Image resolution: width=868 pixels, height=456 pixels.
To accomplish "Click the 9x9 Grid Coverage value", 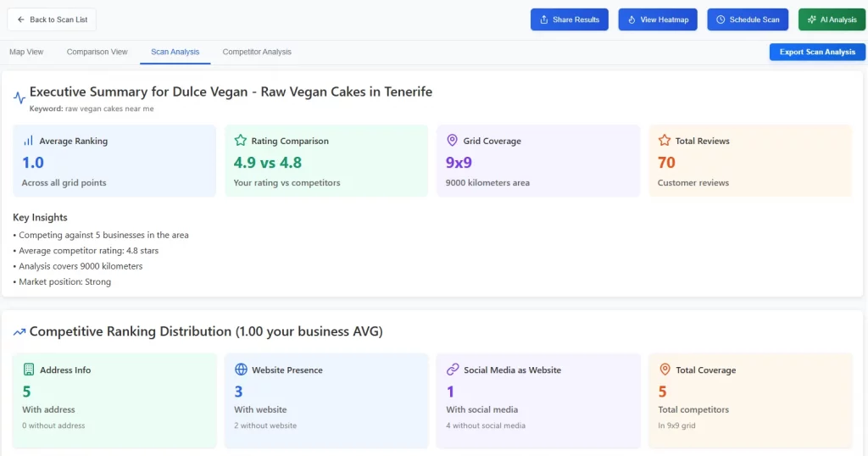I will 459,163.
